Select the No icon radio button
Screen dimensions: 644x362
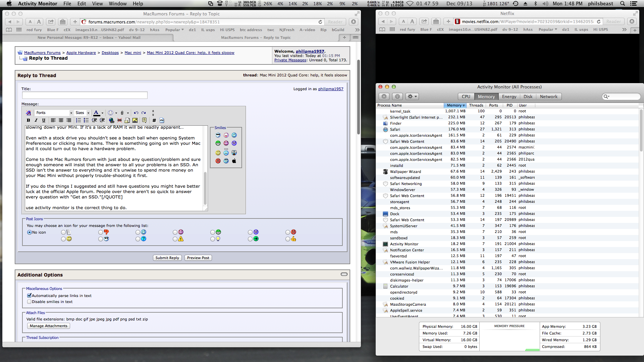pos(30,232)
